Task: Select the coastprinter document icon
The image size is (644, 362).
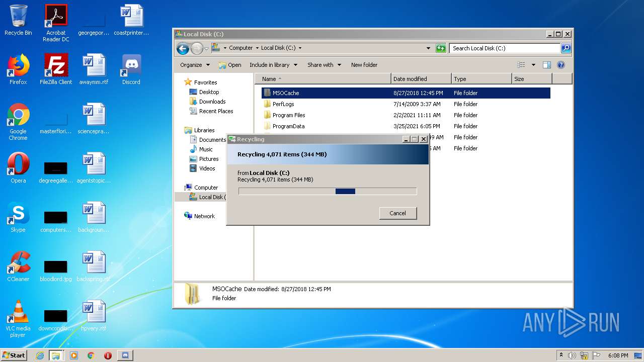Action: pos(131,20)
